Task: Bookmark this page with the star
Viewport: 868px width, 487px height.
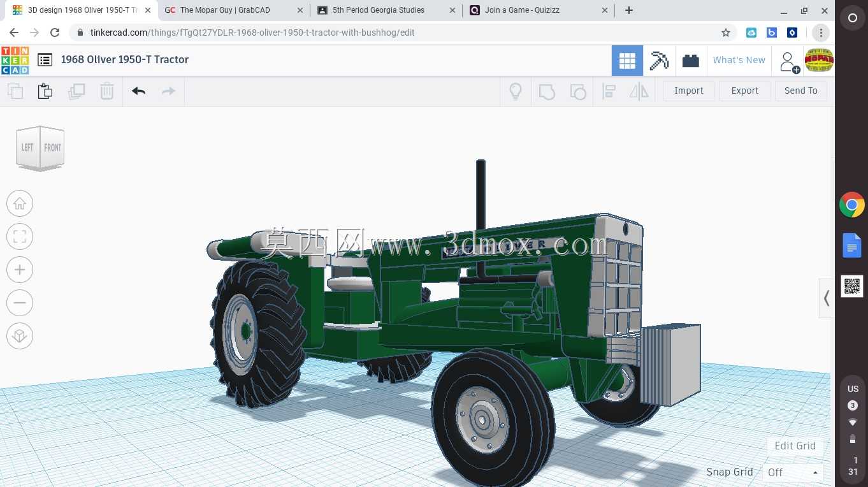Action: [x=726, y=33]
